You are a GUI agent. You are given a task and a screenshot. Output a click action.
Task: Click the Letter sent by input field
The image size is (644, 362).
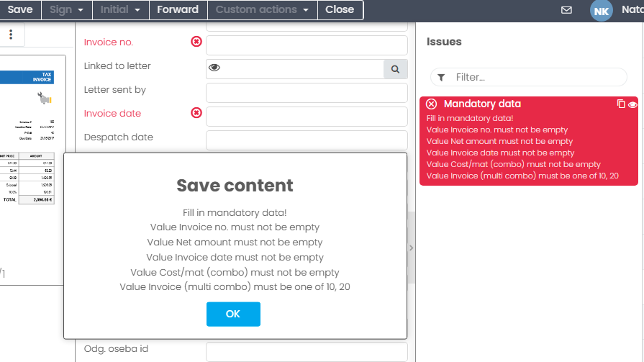[307, 93]
